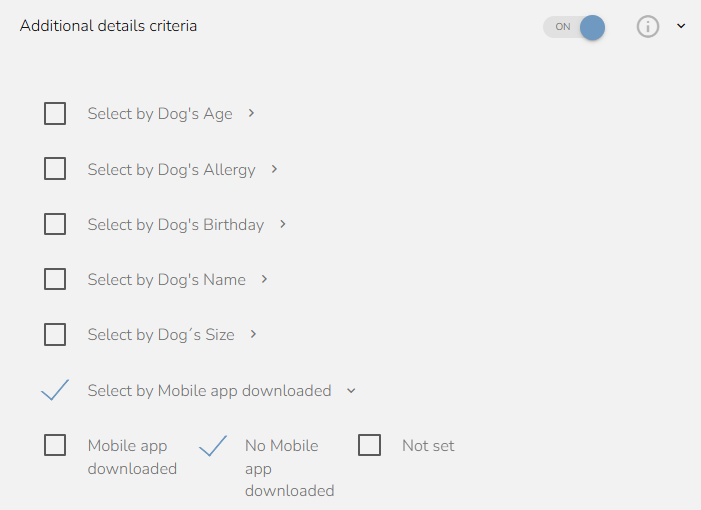Expand the Dog's Size chevron
Screen dimensions: 701x510
tap(253, 334)
